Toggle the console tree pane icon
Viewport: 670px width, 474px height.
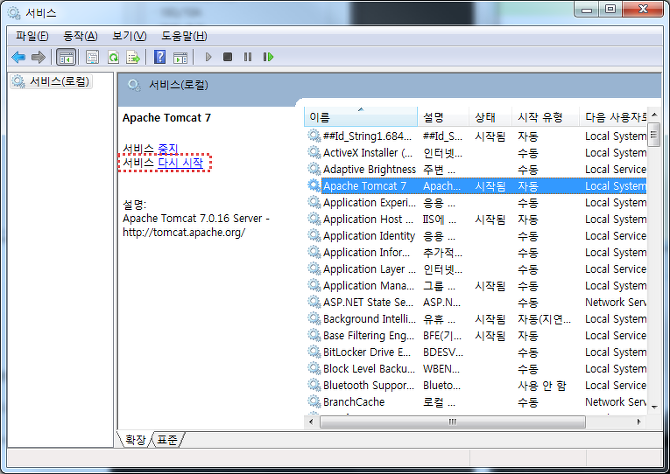click(x=66, y=57)
